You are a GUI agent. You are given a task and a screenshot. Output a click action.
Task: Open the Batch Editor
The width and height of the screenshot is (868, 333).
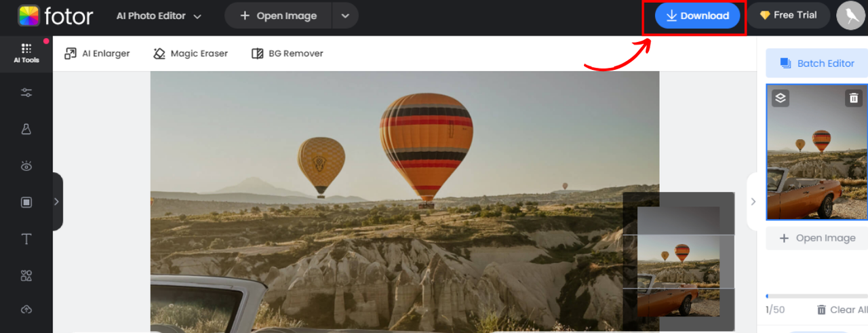point(817,63)
